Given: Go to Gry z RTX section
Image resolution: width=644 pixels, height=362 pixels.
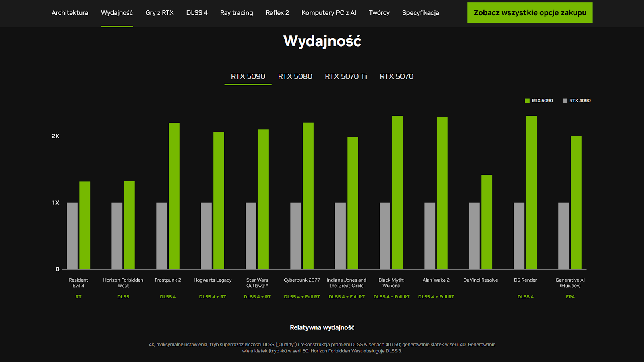Looking at the screenshot, I should point(159,13).
